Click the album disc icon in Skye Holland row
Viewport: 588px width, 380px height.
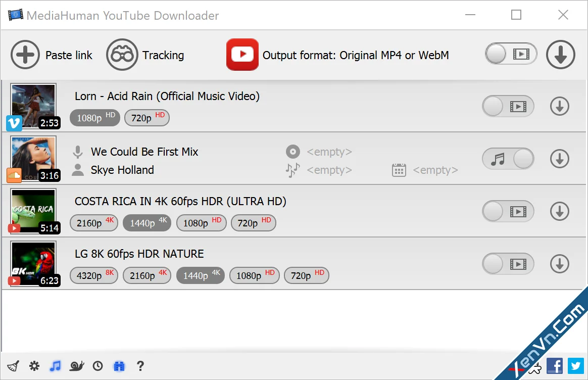[293, 152]
